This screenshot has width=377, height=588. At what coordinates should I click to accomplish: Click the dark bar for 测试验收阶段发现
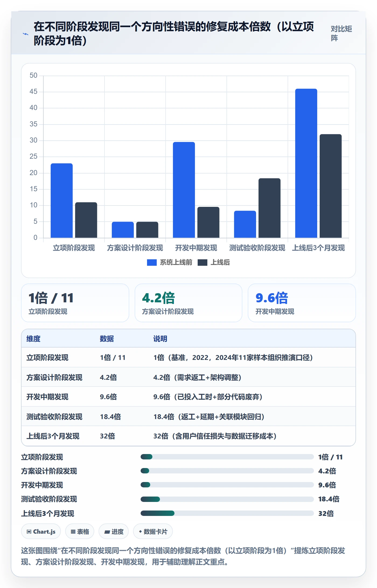pos(270,208)
